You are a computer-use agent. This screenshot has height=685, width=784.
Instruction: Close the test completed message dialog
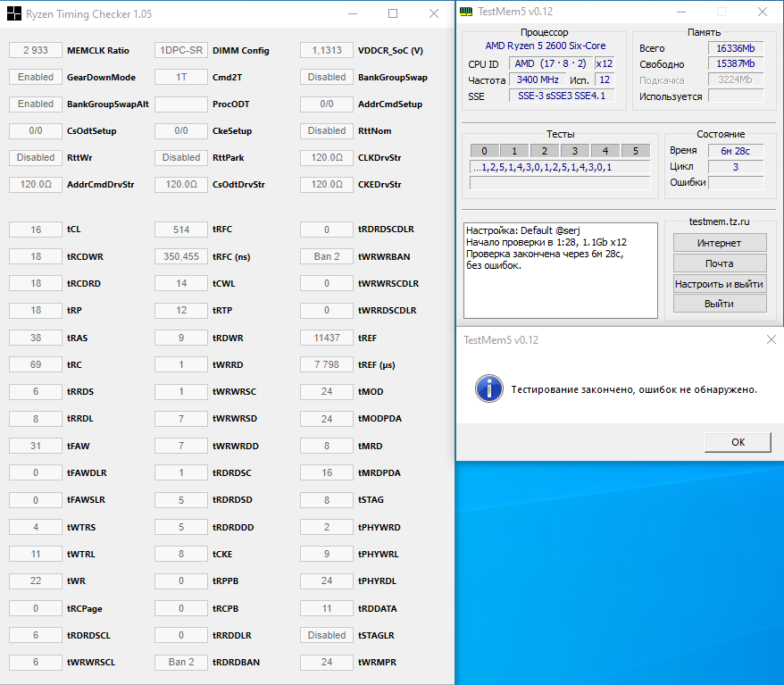(x=771, y=339)
